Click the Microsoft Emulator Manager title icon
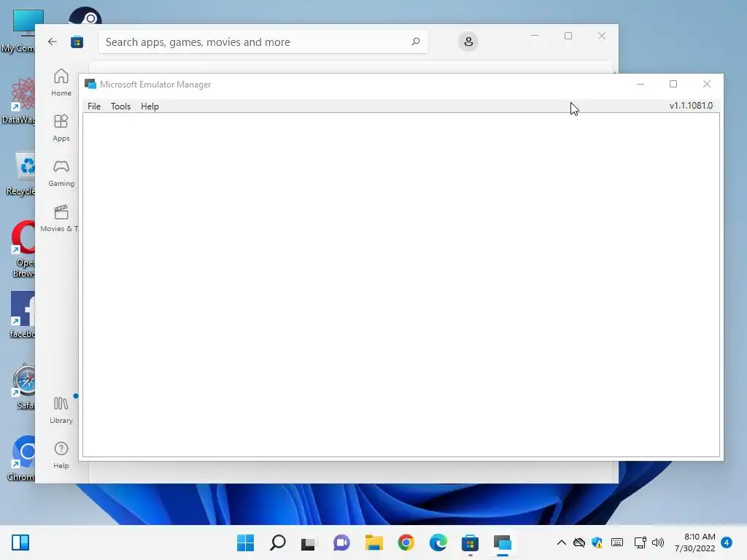 [90, 85]
